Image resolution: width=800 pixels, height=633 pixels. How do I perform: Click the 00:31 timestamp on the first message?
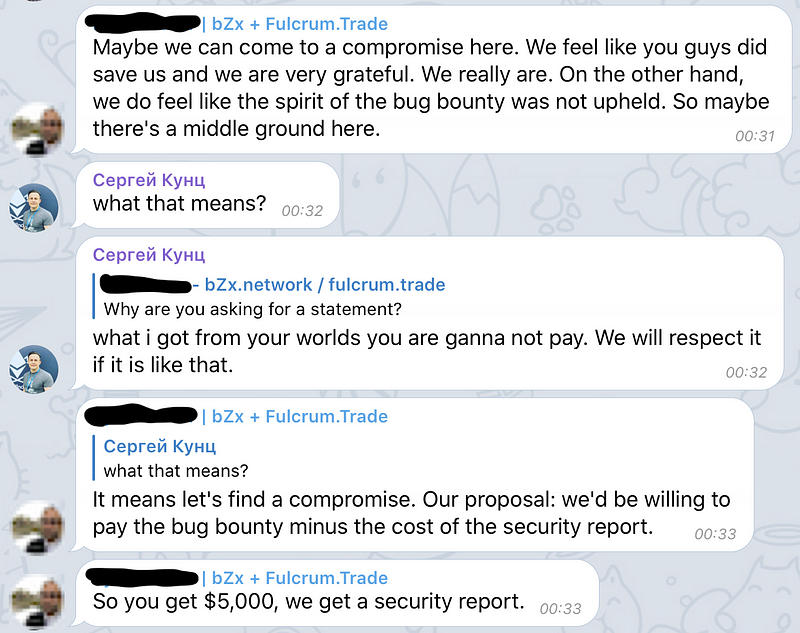coord(755,136)
